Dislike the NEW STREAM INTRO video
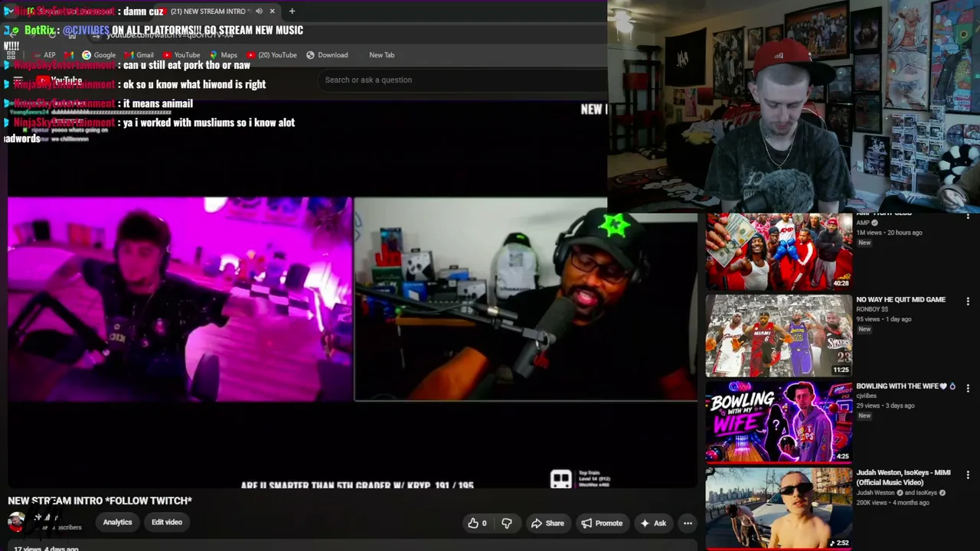 click(x=507, y=523)
